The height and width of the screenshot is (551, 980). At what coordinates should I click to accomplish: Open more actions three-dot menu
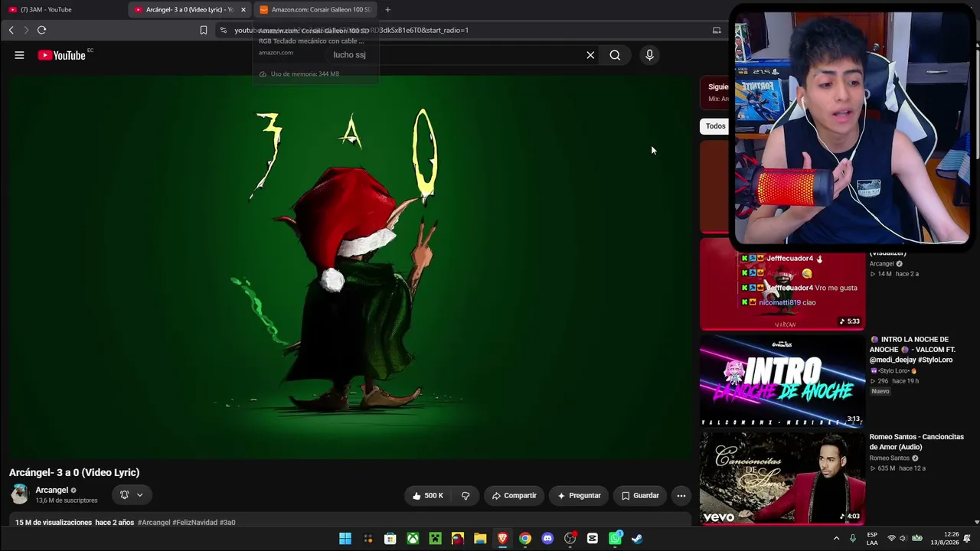(681, 495)
